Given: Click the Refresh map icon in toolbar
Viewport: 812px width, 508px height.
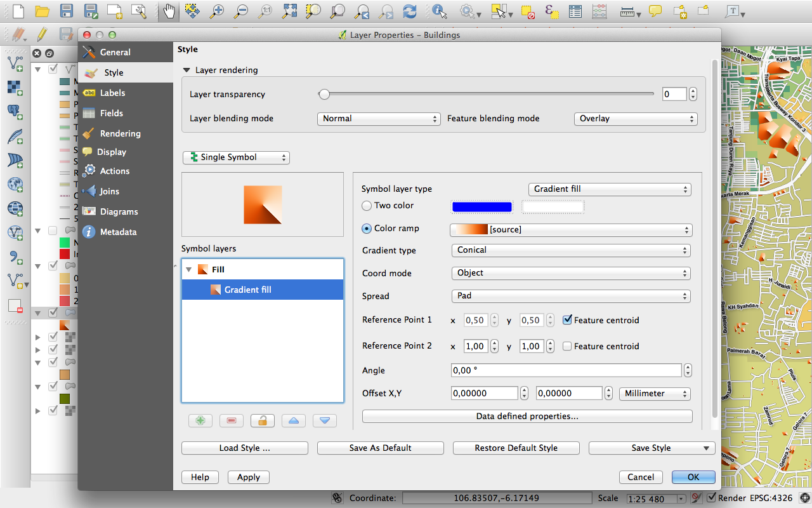Looking at the screenshot, I should coord(410,11).
